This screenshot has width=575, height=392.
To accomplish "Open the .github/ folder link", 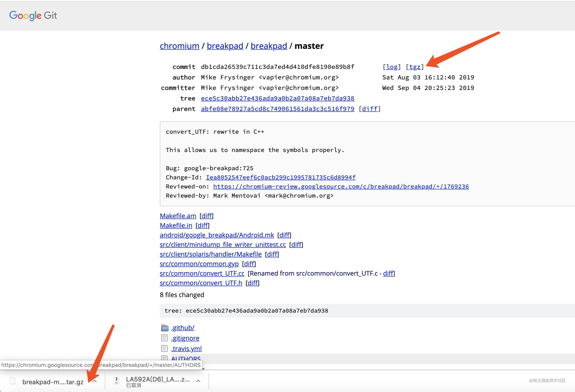I will pyautogui.click(x=183, y=328).
